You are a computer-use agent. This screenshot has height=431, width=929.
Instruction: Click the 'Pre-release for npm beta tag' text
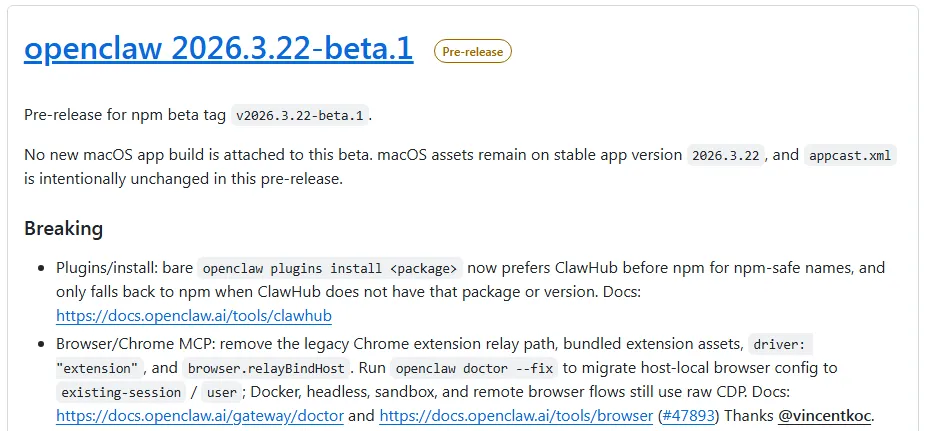(125, 115)
